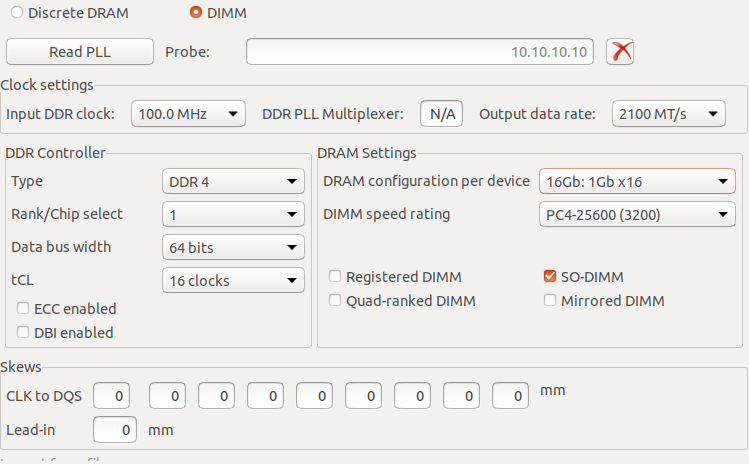Open the Input DDR clock dropdown
The width and height of the screenshot is (749, 464).
[x=188, y=114]
